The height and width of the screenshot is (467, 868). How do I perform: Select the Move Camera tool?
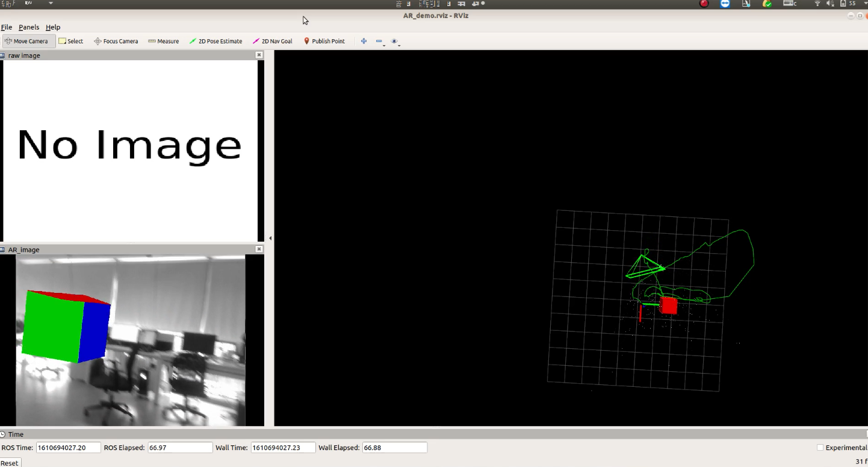29,41
